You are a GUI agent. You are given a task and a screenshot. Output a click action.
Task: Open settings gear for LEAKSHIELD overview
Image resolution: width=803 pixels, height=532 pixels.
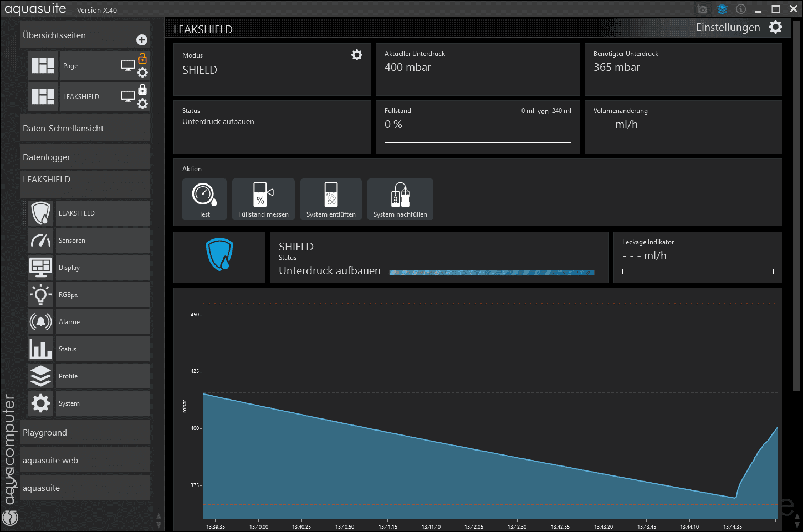click(142, 104)
